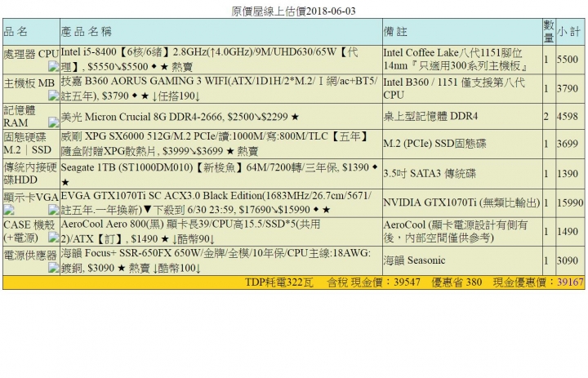Click the 處理器 CPU category label
Image resolution: width=588 pixels, height=378 pixels.
[31, 54]
